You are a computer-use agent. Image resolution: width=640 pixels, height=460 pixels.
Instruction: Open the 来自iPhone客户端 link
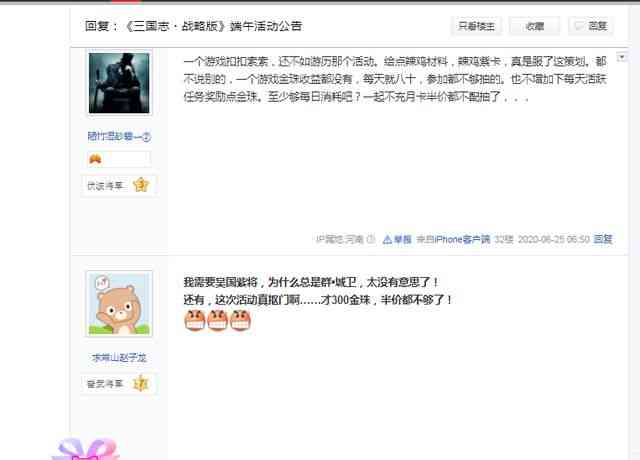(x=453, y=239)
